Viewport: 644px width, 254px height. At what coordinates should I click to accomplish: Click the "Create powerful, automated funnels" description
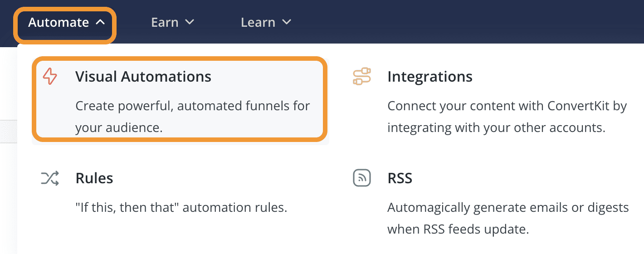(x=192, y=106)
